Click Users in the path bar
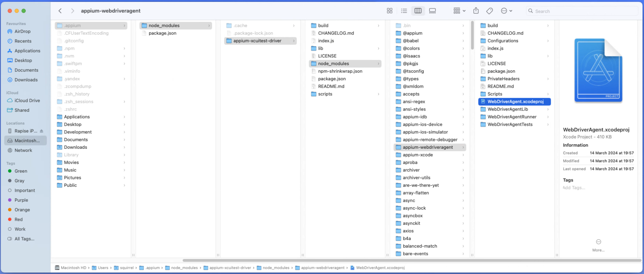Screen dimensions: 644x274 [103, 268]
